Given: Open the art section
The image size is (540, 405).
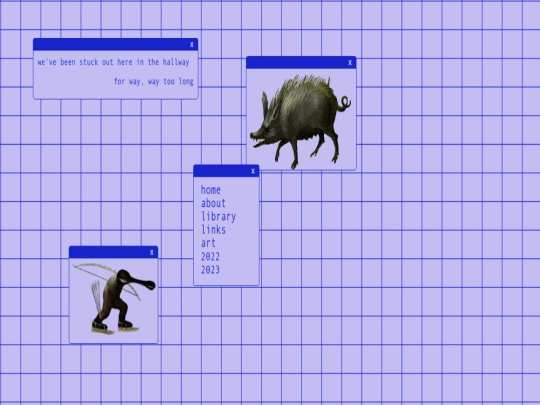Looking at the screenshot, I should pos(208,243).
